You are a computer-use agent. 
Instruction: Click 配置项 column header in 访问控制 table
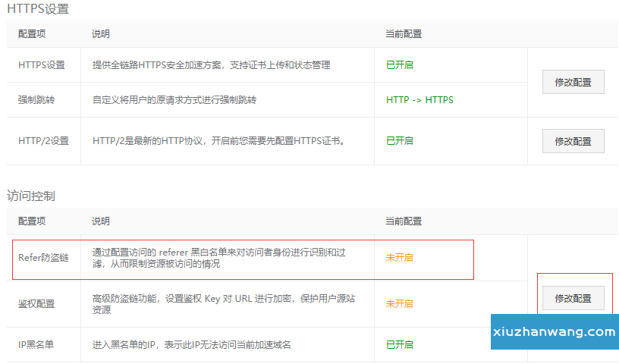(32, 221)
